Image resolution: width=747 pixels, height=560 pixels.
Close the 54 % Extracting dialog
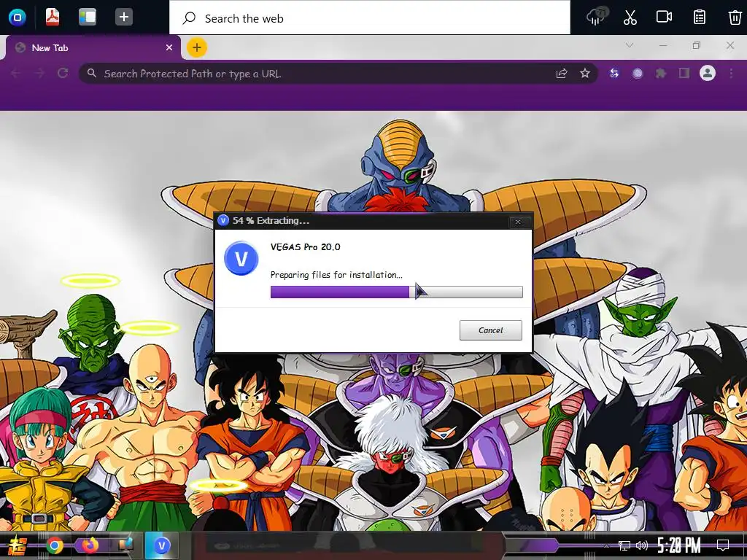coord(518,222)
